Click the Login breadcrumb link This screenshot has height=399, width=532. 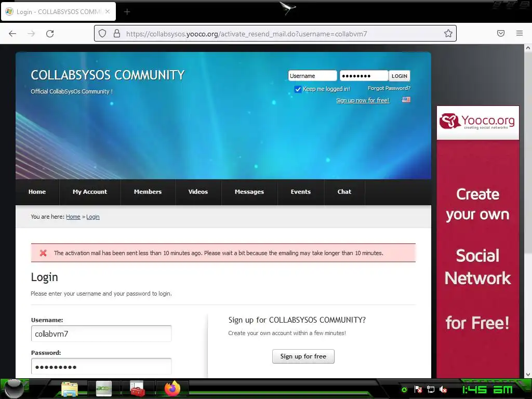[x=92, y=217]
